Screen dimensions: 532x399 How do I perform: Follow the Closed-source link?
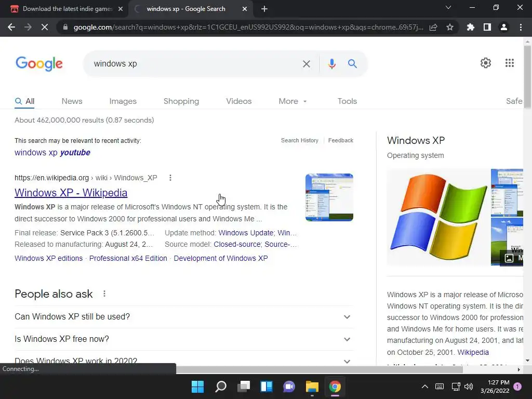click(237, 244)
